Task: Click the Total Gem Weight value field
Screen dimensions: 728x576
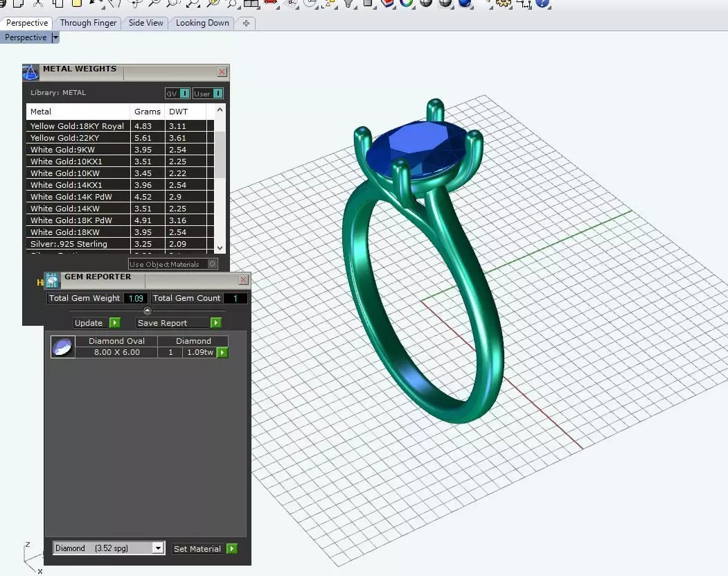Action: coord(136,298)
